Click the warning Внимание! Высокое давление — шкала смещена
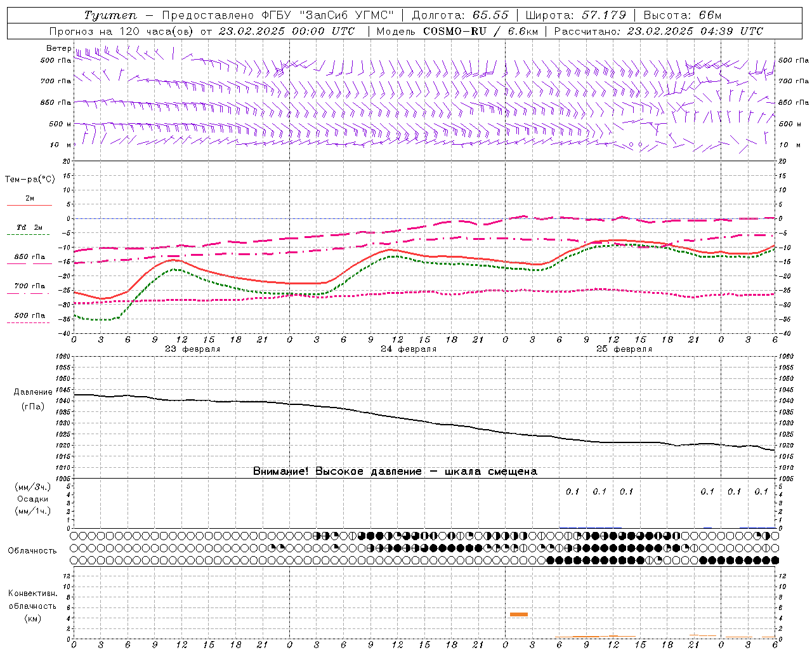Viewport: 812px width, 650px height. (395, 471)
